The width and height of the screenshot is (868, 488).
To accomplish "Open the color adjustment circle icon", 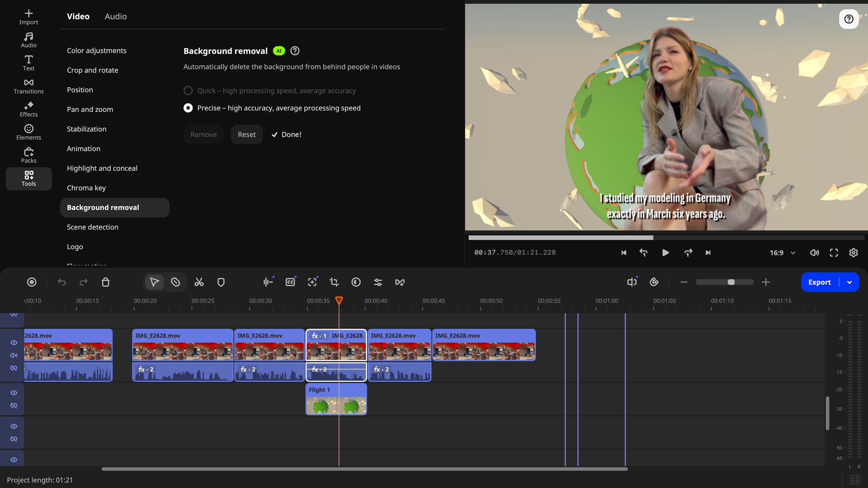I will click(x=356, y=282).
